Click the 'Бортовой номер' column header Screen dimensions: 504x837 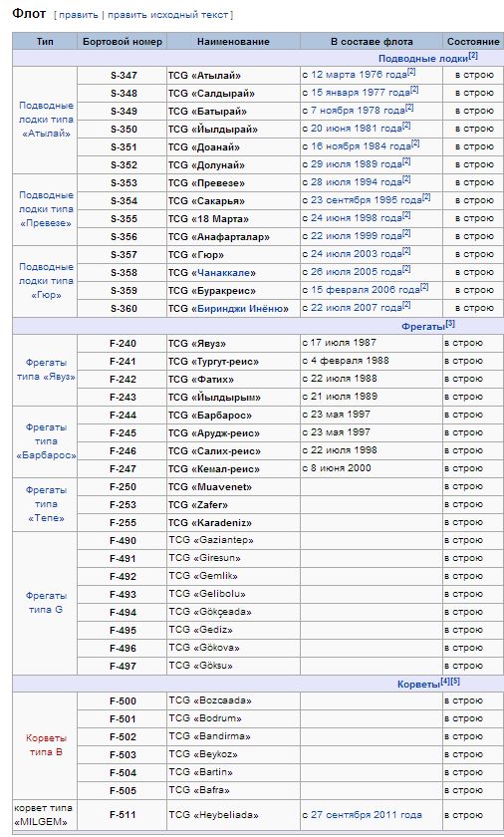tap(123, 42)
